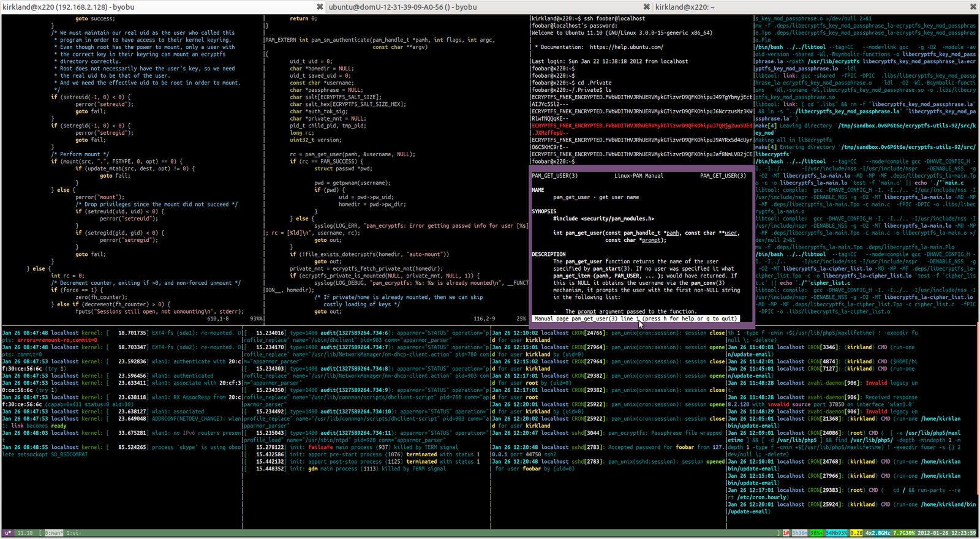
Task: Click the 4x2.8GHz CPU indicator
Action: click(877, 533)
